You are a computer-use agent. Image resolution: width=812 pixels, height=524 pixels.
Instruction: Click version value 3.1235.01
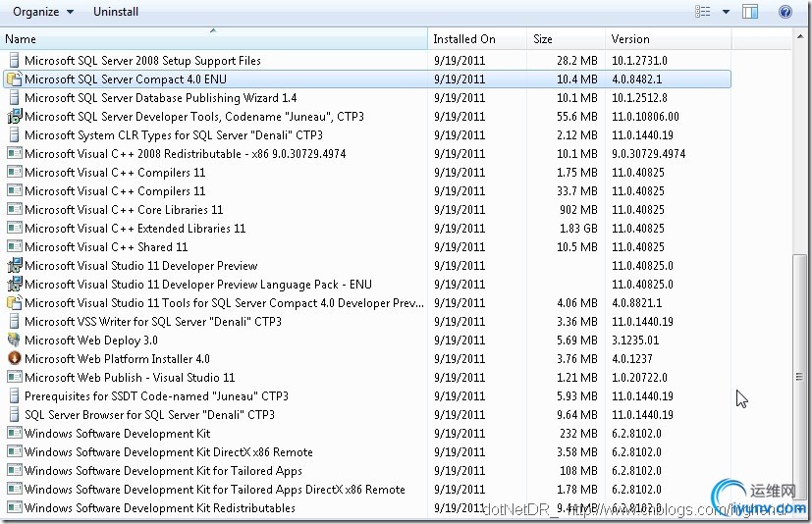[x=635, y=341]
